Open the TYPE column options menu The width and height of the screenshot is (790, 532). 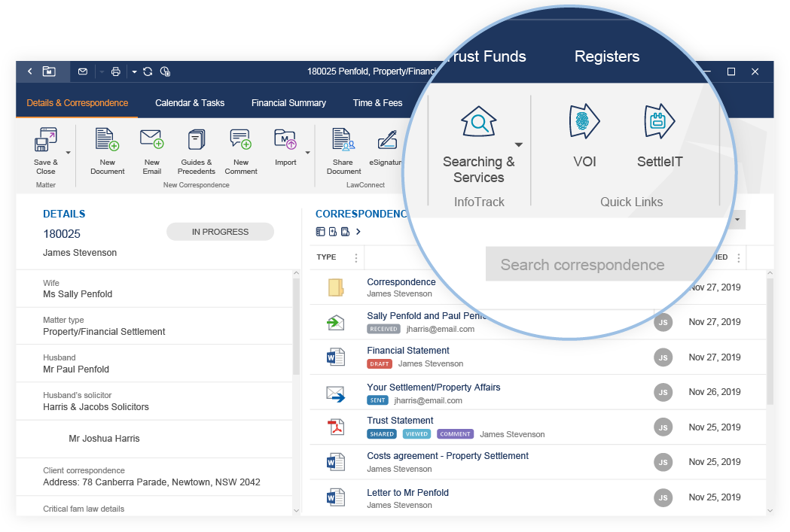tap(355, 257)
